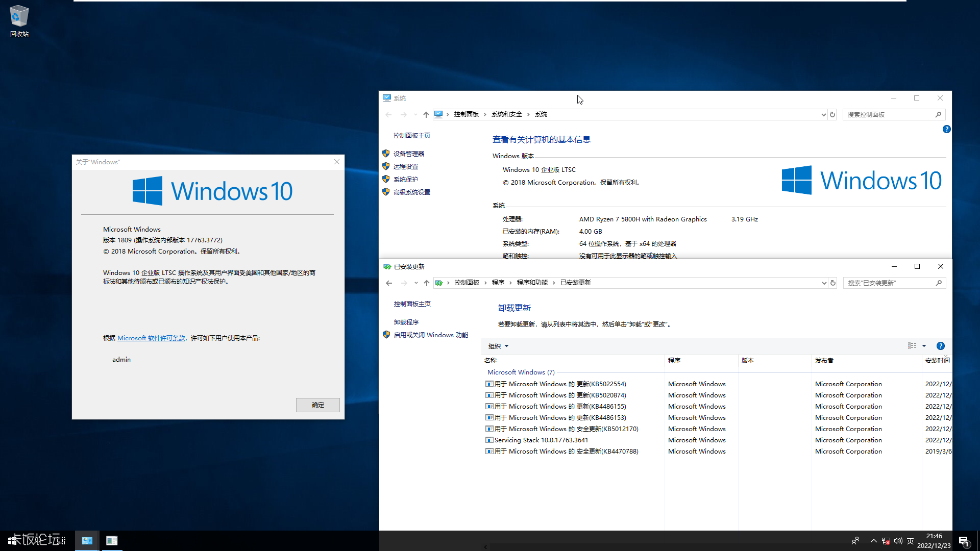This screenshot has height=551, width=980.
Task: Open Control Panel Home in System window
Action: click(x=411, y=136)
